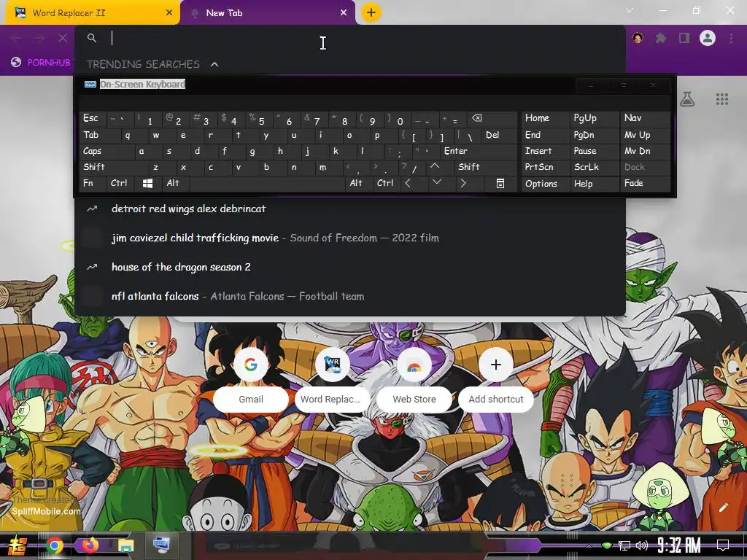This screenshot has height=560, width=747.
Task: Click Options on the On-Screen Keyboard
Action: tap(545, 183)
